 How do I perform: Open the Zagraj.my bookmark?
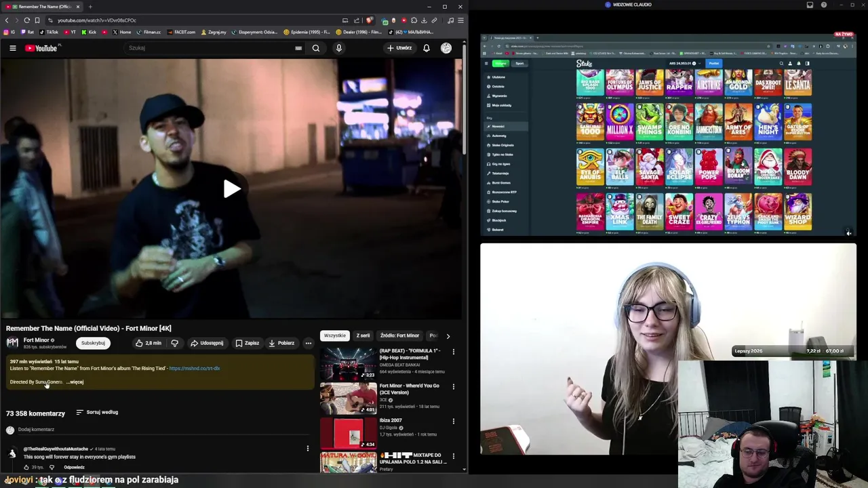point(214,32)
